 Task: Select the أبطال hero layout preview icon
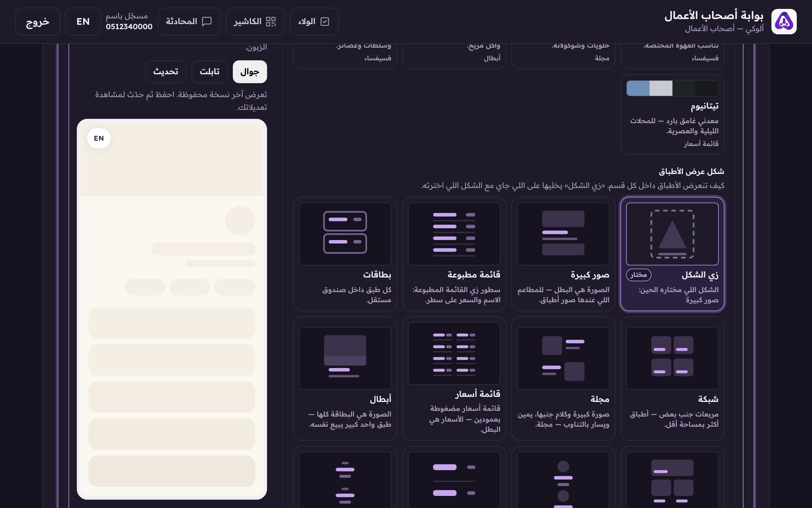345,358
